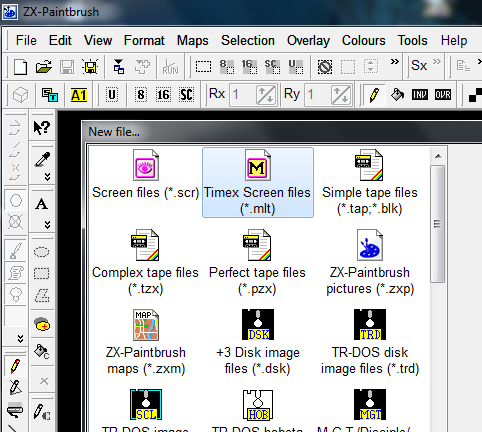Open the Colours menu
This screenshot has height=432, width=482.
tap(364, 41)
